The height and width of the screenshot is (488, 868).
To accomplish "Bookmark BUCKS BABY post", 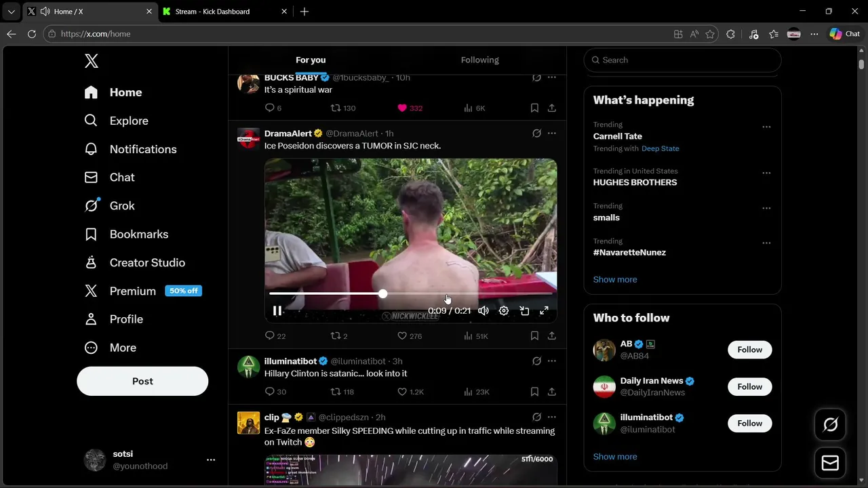I will (534, 108).
